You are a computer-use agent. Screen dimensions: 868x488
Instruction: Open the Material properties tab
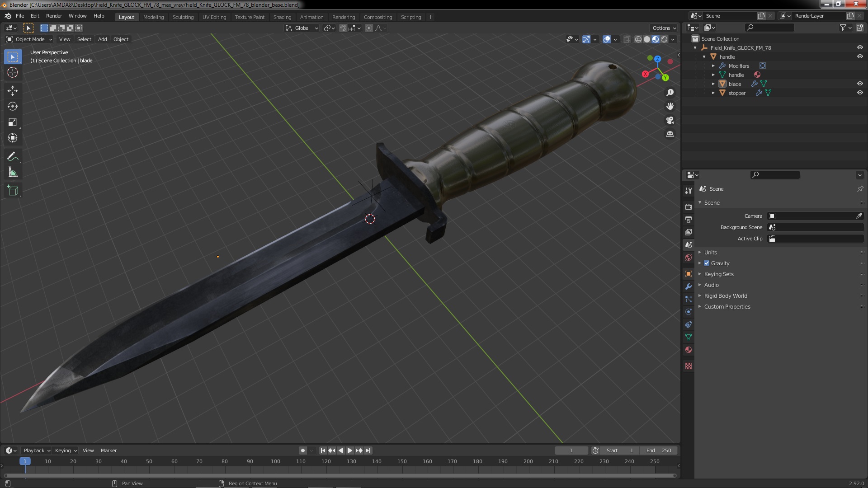point(689,350)
